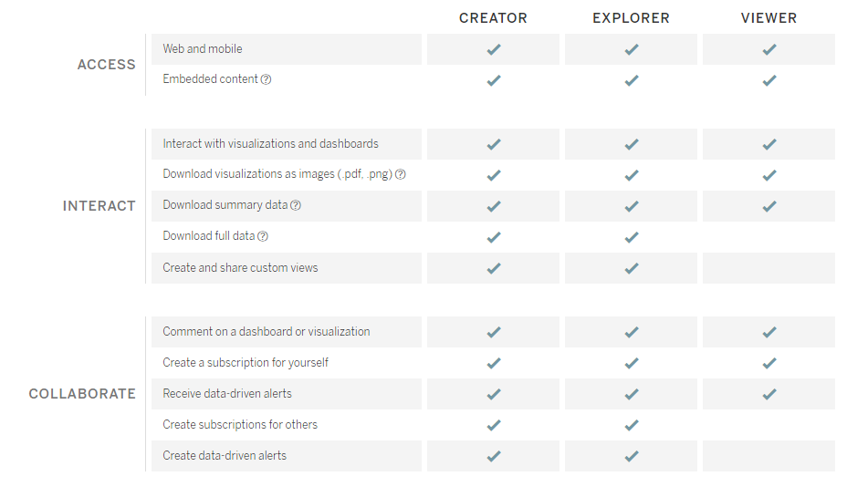The height and width of the screenshot is (487, 868).
Task: Click Viewer checkmark for Receive data-driven alerts
Action: (x=769, y=394)
